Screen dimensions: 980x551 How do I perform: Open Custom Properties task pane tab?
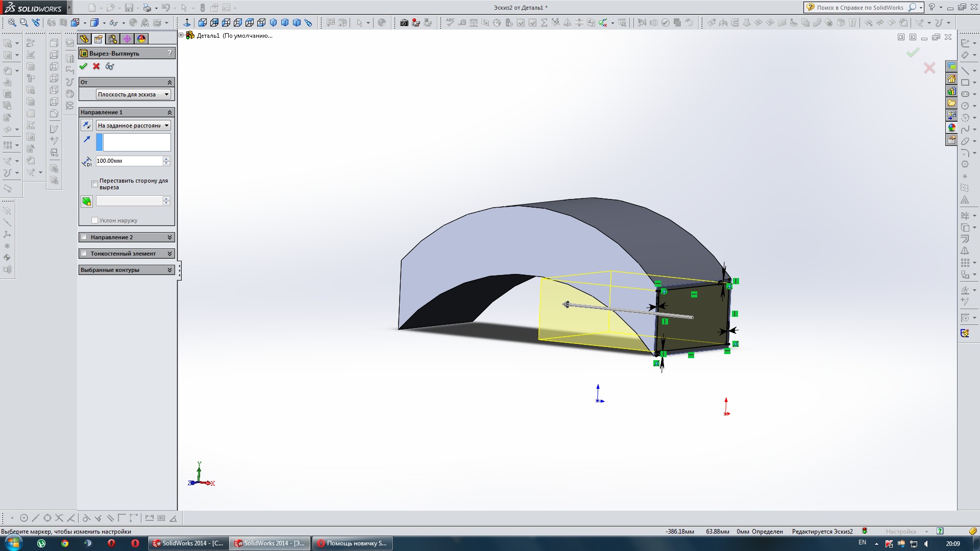[x=952, y=140]
